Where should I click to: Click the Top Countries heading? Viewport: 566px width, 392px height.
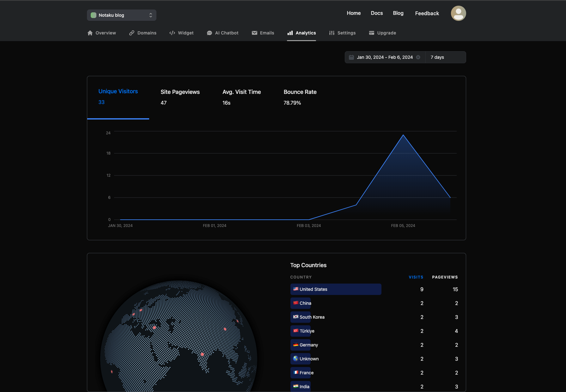tap(308, 265)
